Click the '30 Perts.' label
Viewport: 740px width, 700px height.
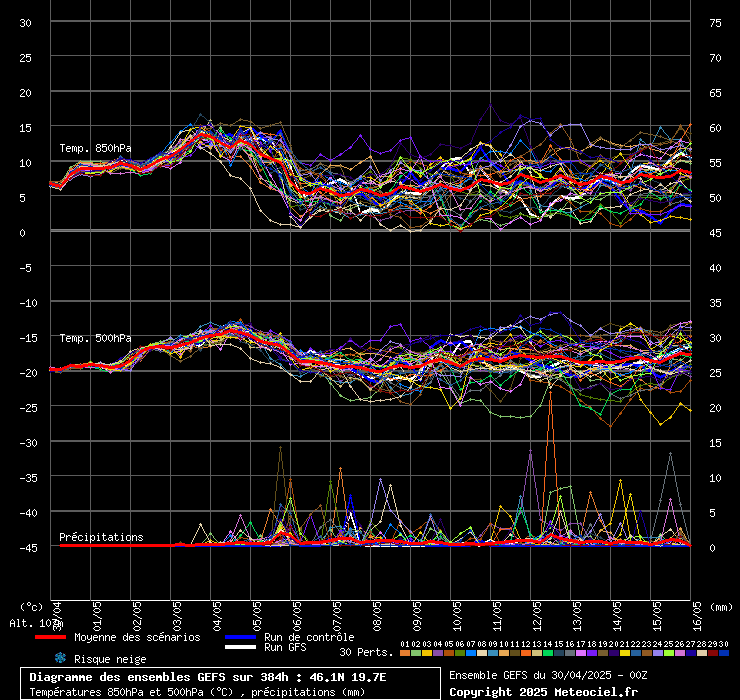366,652
